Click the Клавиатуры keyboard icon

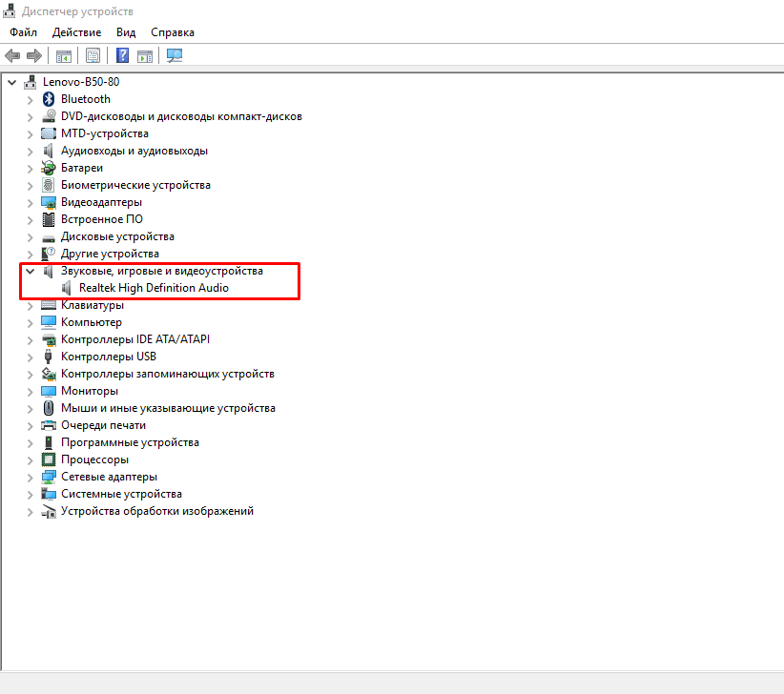(x=49, y=305)
